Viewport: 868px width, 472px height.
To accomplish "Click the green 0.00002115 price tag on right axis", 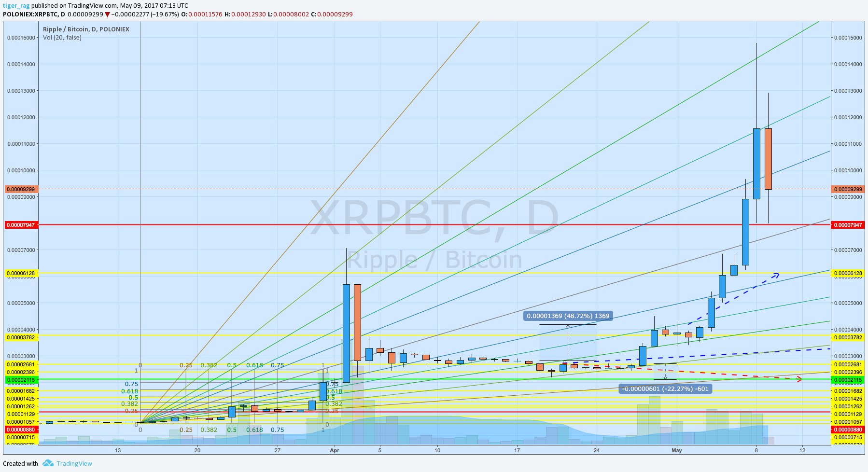I will tap(848, 380).
